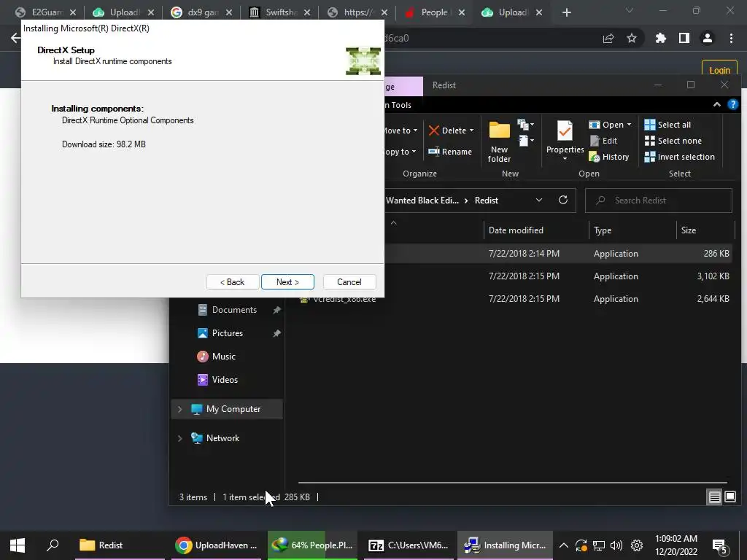The height and width of the screenshot is (560, 747).
Task: Open the IDM 64% download taskbar item
Action: tap(312, 545)
